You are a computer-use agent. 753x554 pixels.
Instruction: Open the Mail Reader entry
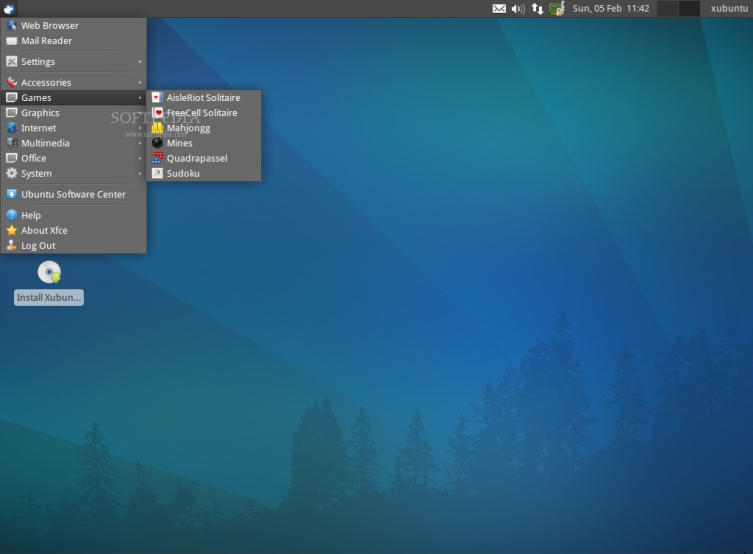tap(73, 41)
